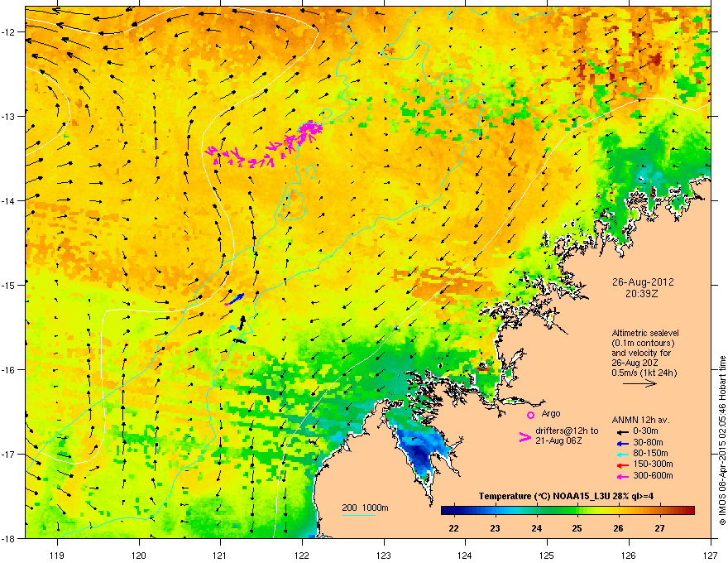Image resolution: width=728 pixels, height=563 pixels.
Task: Click the longitude axis label '121'
Action: (221, 555)
